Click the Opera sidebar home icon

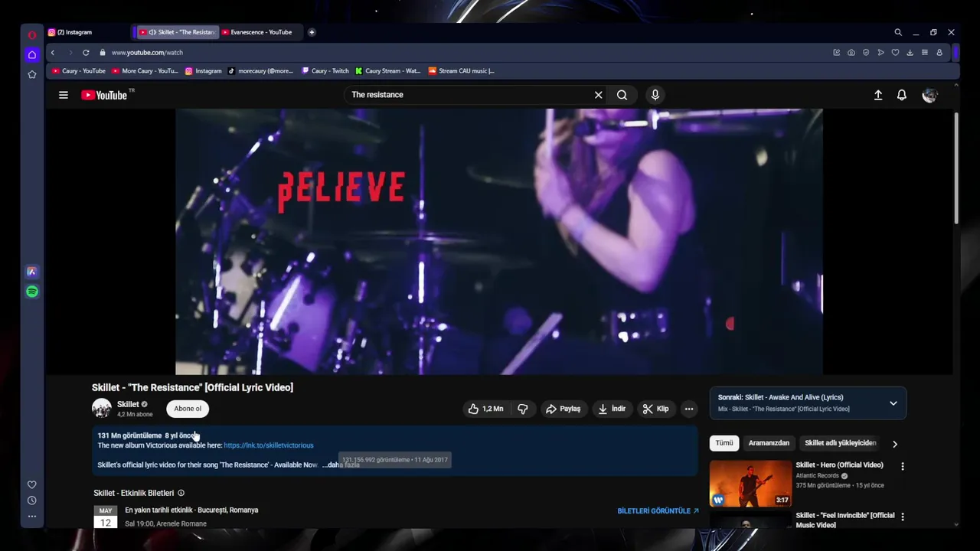(31, 54)
